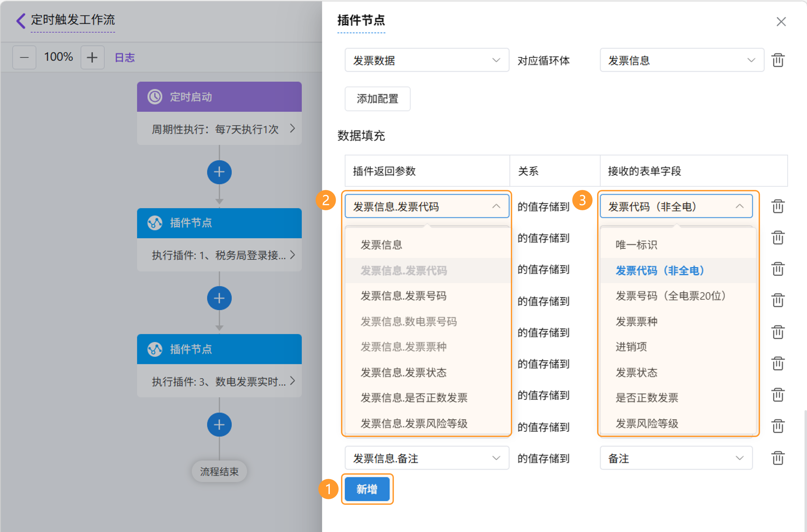Expand the 备注 receiving field dropdown
The image size is (807, 532).
(676, 458)
